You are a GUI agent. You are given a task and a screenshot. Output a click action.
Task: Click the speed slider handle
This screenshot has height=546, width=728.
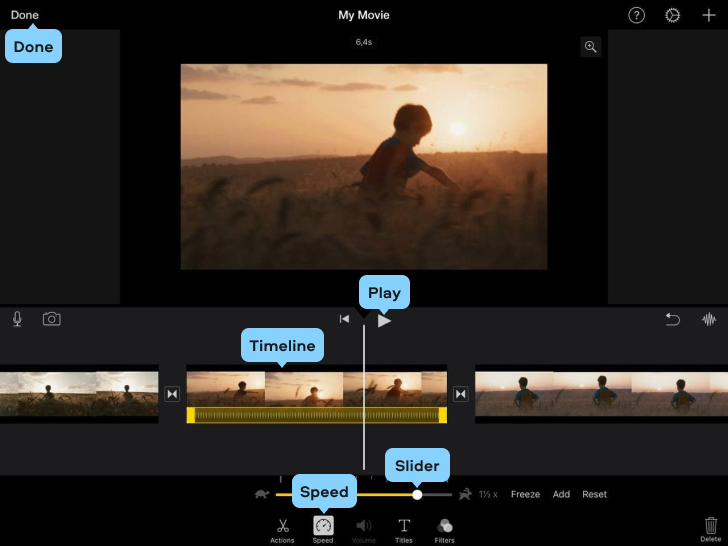click(x=417, y=495)
